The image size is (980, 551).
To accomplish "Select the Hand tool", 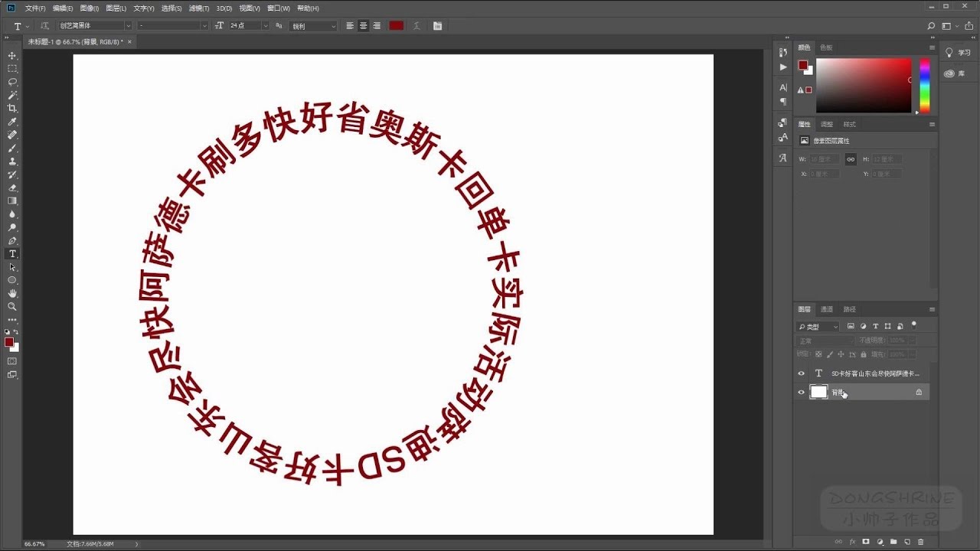I will (12, 293).
